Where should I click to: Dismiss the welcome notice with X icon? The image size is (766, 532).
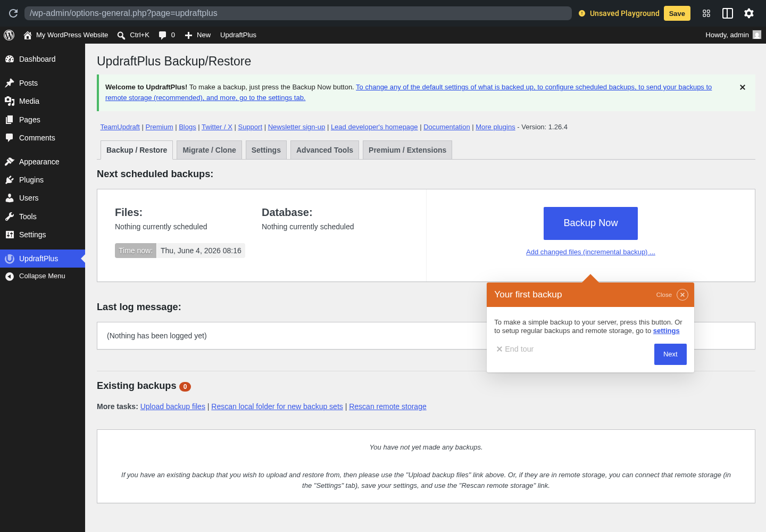click(743, 87)
